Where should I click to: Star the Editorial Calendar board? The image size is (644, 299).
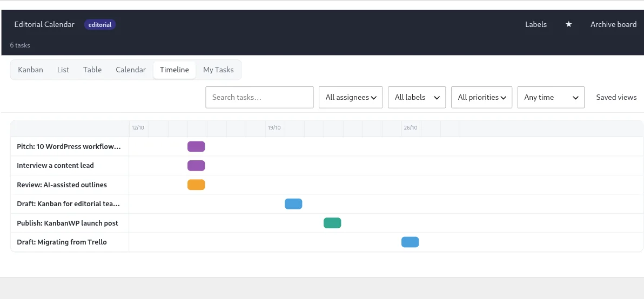point(568,25)
